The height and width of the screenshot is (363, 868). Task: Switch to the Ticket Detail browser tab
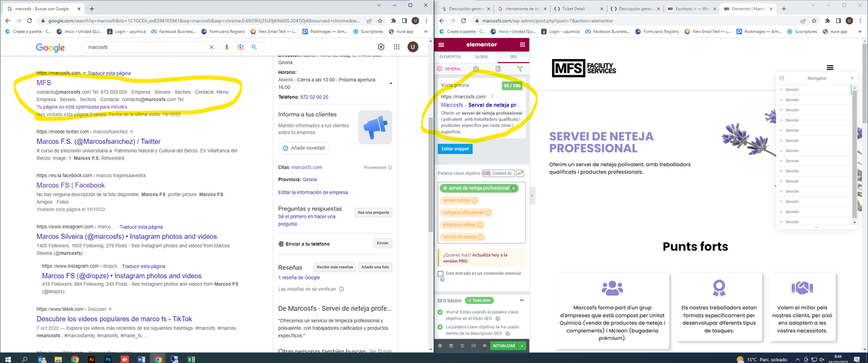[578, 9]
